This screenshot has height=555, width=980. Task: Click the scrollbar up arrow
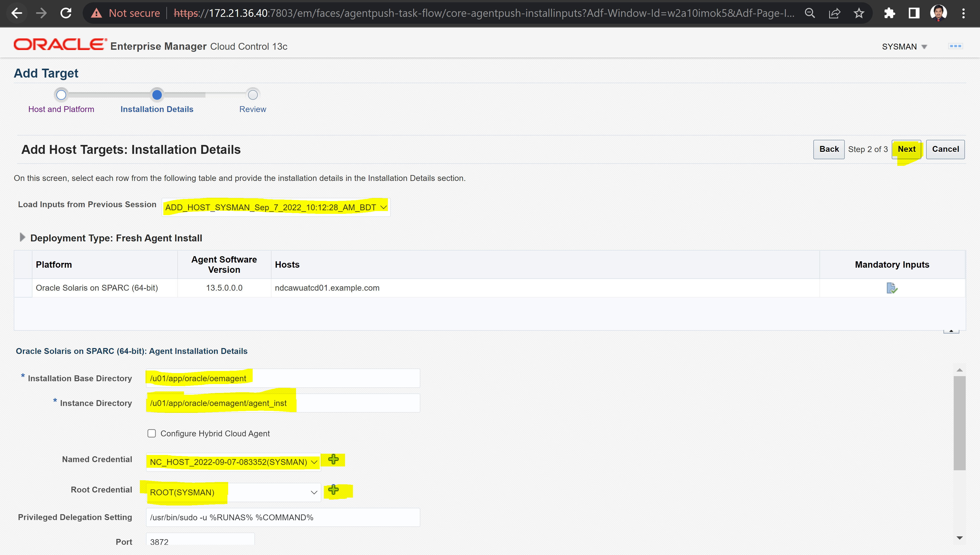pyautogui.click(x=959, y=370)
